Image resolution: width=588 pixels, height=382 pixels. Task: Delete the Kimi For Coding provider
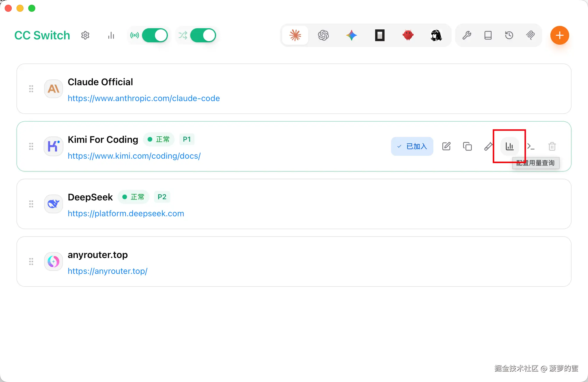[x=552, y=146]
